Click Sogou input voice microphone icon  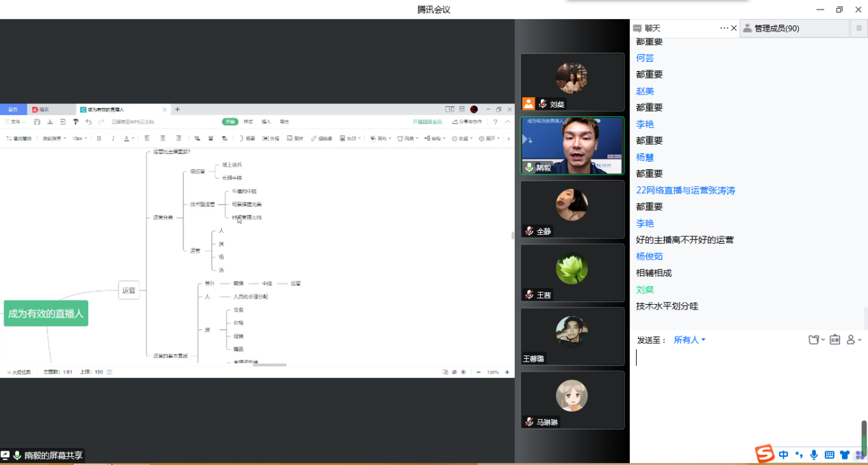click(814, 454)
